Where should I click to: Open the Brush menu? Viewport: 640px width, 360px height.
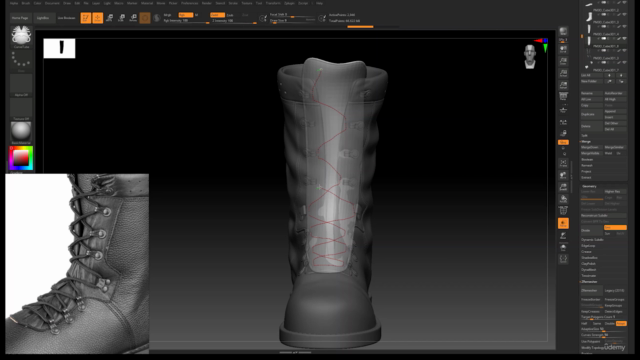tap(26, 3)
